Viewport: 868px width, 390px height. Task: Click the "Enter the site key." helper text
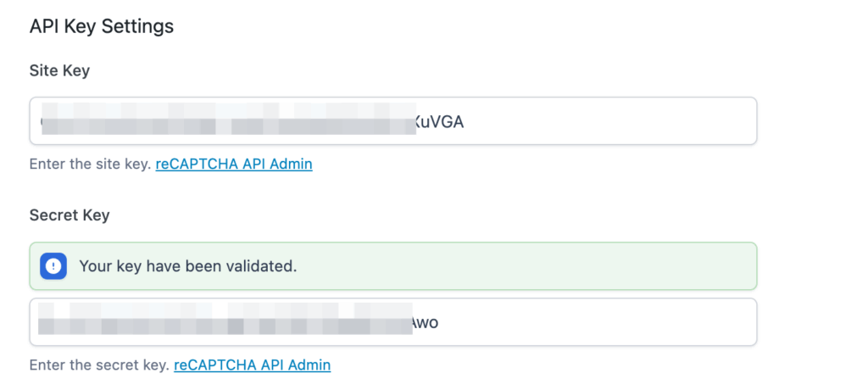(x=90, y=164)
